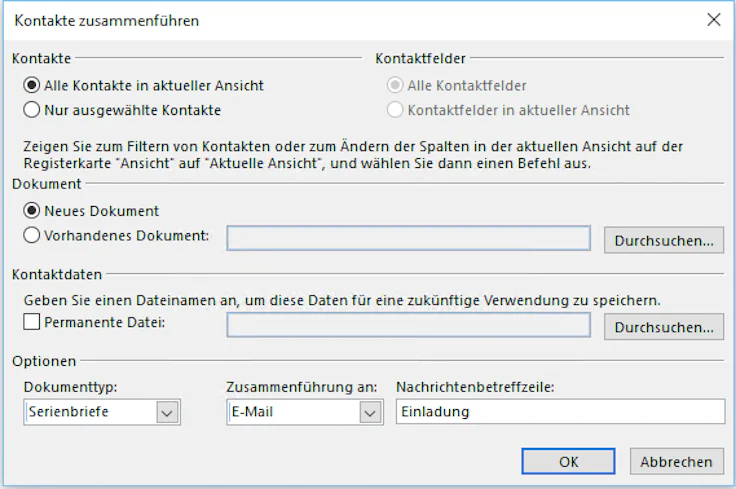
Task: Click the Vorhandenes Dokument path field
Action: (408, 238)
